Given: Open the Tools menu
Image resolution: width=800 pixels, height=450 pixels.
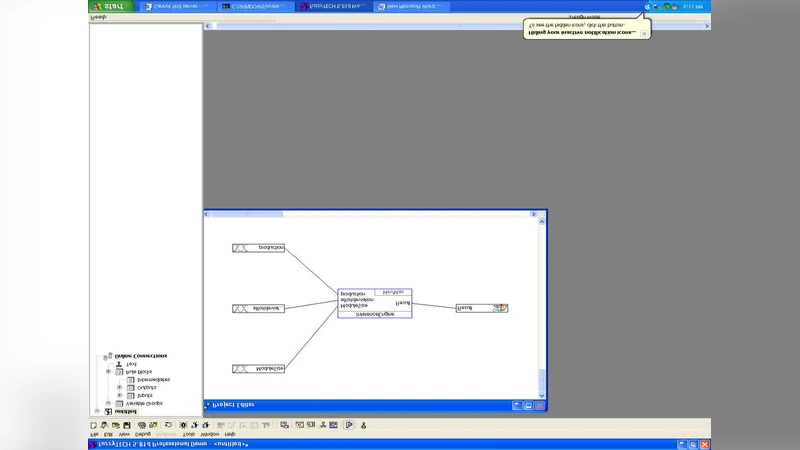Looking at the screenshot, I should click(189, 435).
